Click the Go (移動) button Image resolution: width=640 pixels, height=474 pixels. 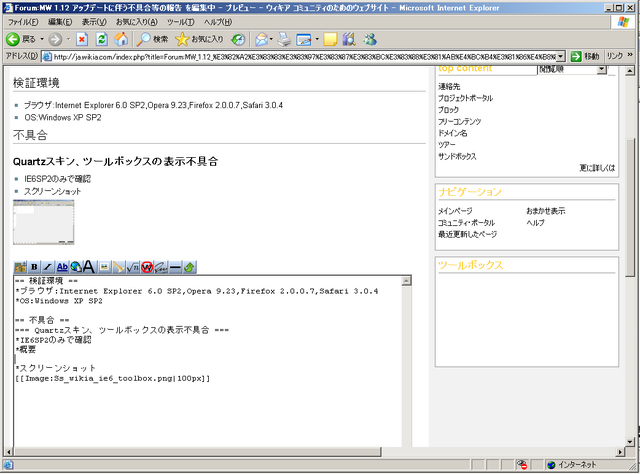point(585,56)
